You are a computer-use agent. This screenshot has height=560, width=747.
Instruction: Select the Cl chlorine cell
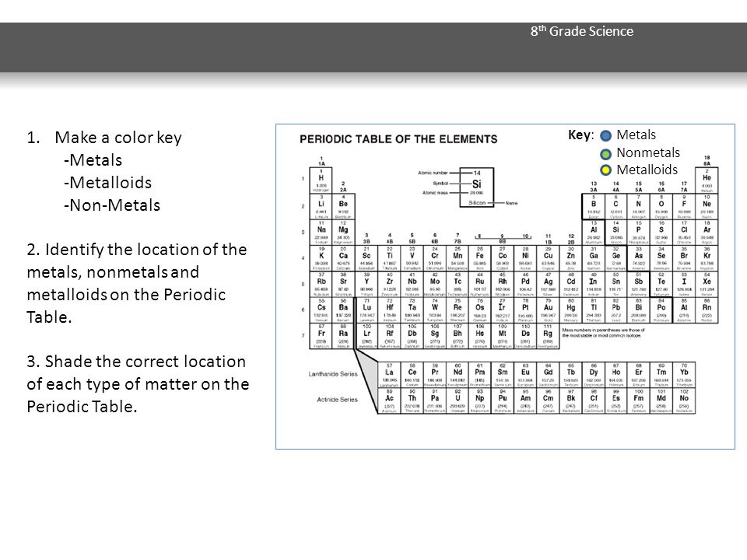(x=684, y=233)
